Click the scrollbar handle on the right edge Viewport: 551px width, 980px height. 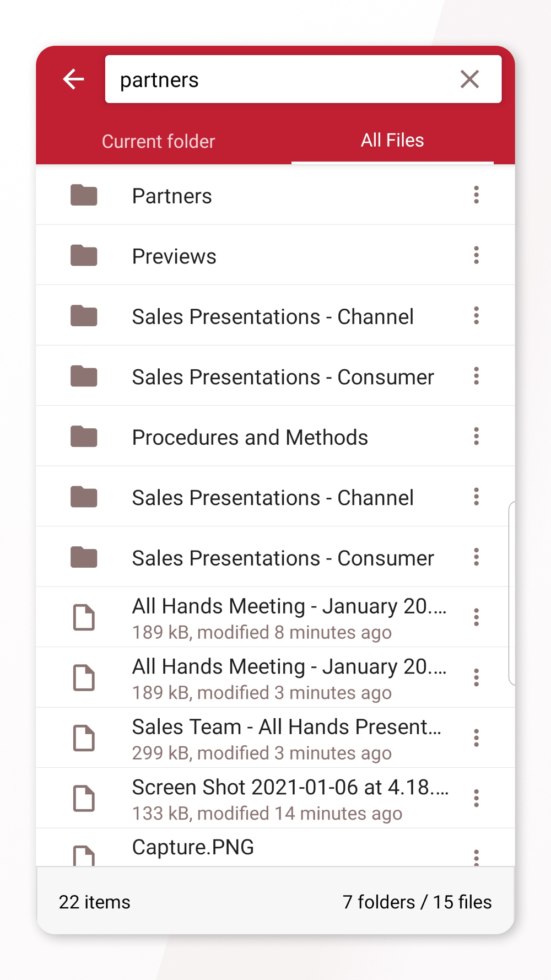(512, 593)
